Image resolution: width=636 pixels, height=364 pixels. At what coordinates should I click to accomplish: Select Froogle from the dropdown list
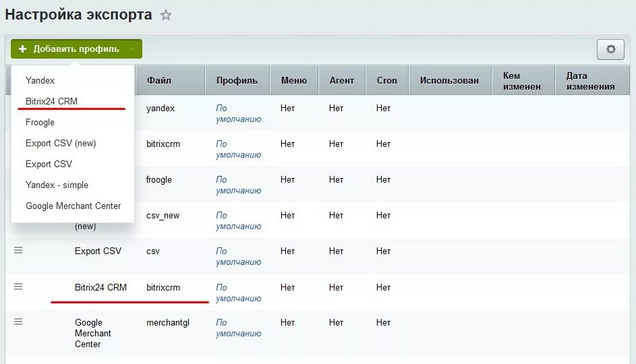pos(40,122)
